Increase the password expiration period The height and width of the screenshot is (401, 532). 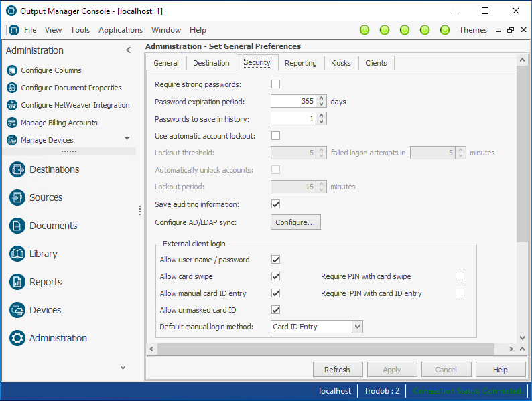(321, 98)
